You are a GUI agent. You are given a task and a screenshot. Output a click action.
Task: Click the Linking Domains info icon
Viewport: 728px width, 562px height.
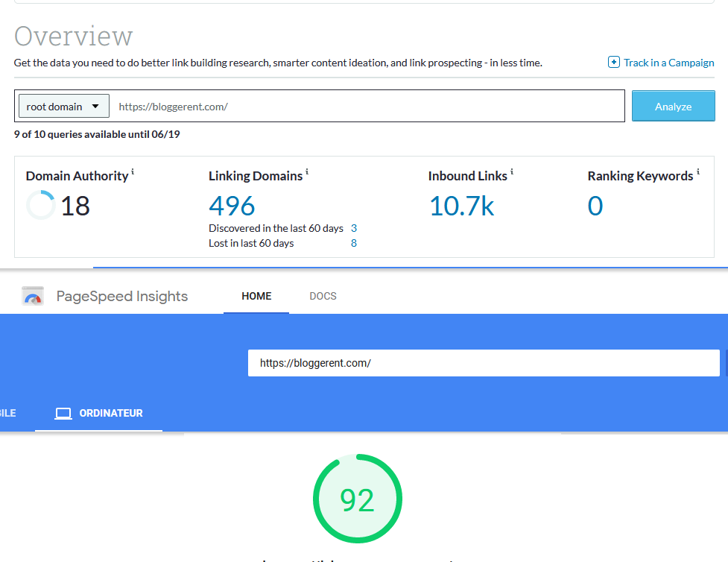coord(307,172)
